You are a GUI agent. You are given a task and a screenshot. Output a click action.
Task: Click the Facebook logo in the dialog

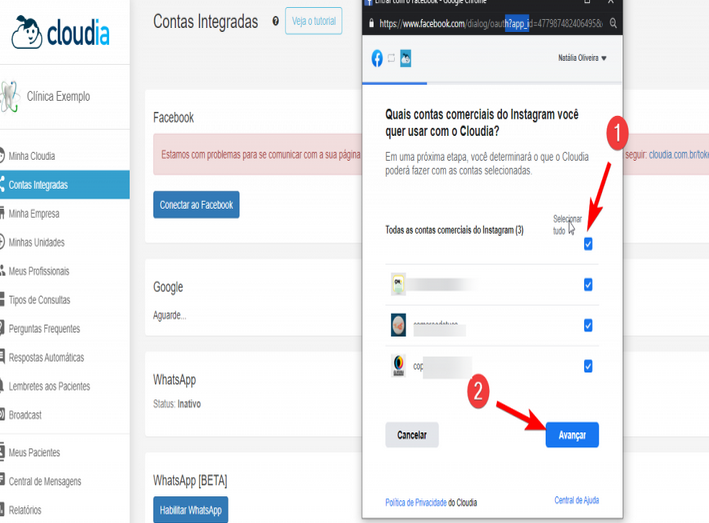coord(377,58)
